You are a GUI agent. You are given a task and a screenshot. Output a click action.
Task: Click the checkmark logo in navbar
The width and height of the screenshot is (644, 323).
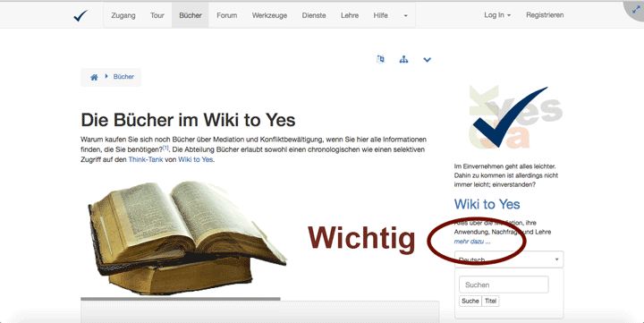(80, 15)
